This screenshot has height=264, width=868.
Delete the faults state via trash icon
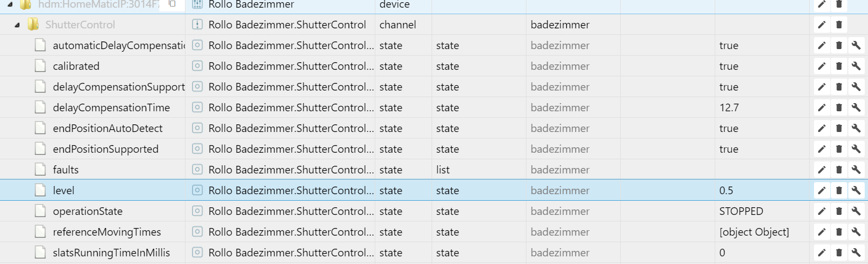(x=839, y=170)
